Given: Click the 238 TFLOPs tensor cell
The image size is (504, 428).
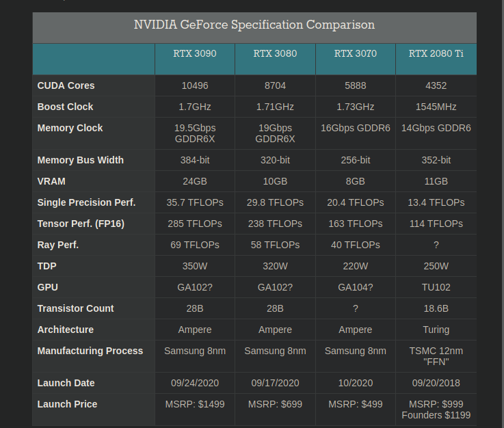Looking at the screenshot, I should 275,224.
